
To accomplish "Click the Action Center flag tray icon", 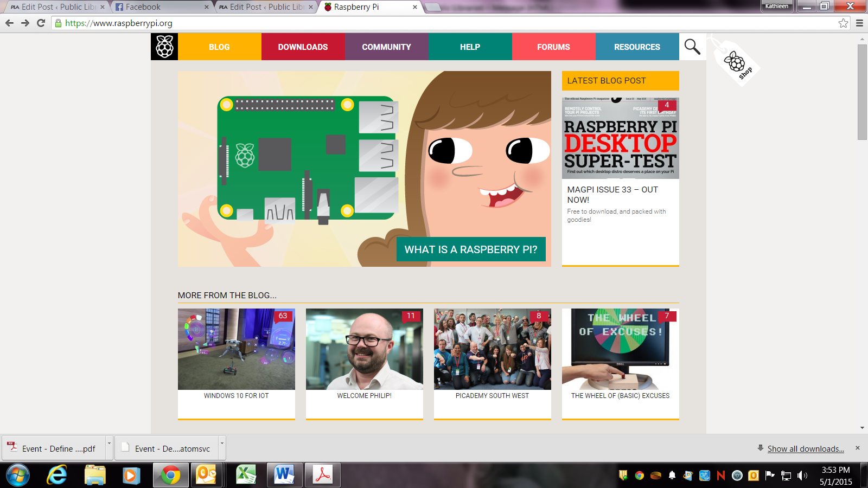I will click(770, 476).
